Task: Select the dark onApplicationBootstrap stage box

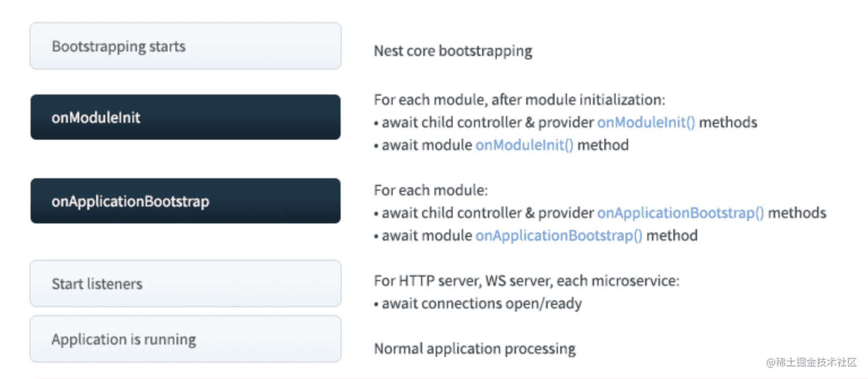Action: click(185, 201)
